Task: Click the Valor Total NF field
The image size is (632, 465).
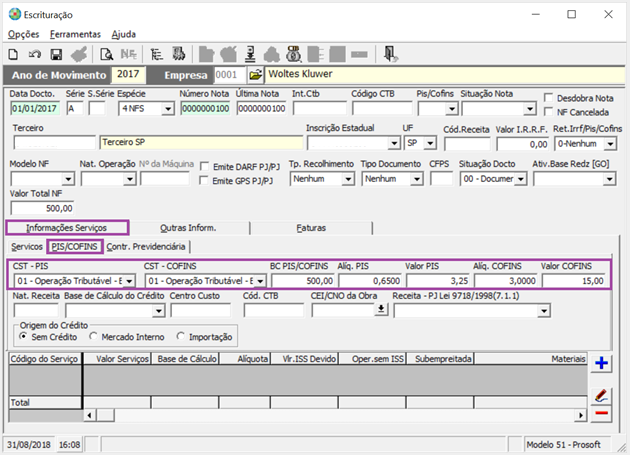Action: (x=42, y=208)
